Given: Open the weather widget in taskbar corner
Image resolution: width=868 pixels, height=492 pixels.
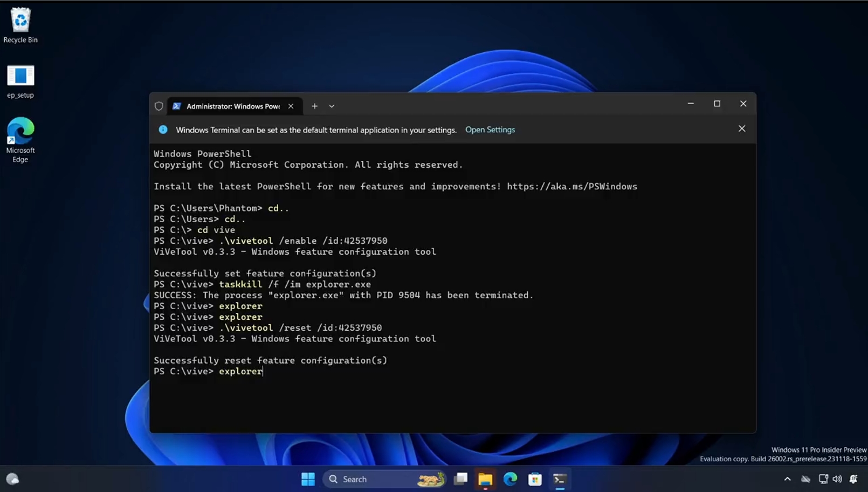Looking at the screenshot, I should pyautogui.click(x=12, y=479).
